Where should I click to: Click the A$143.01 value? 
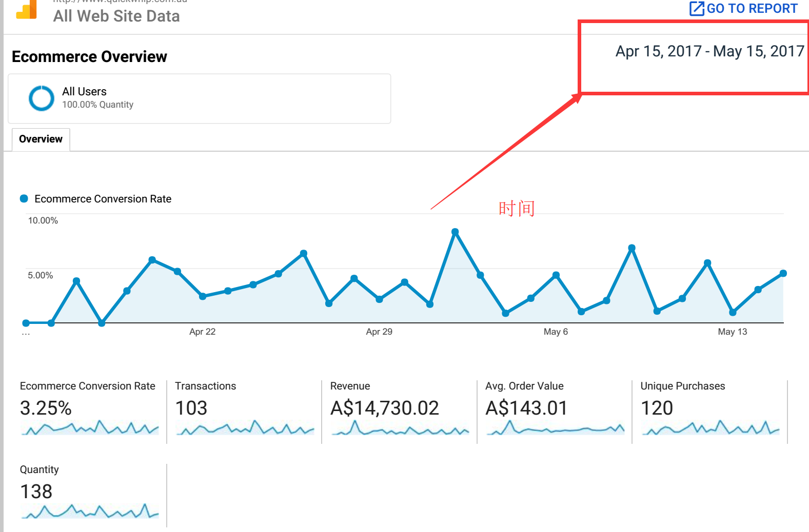click(x=526, y=408)
